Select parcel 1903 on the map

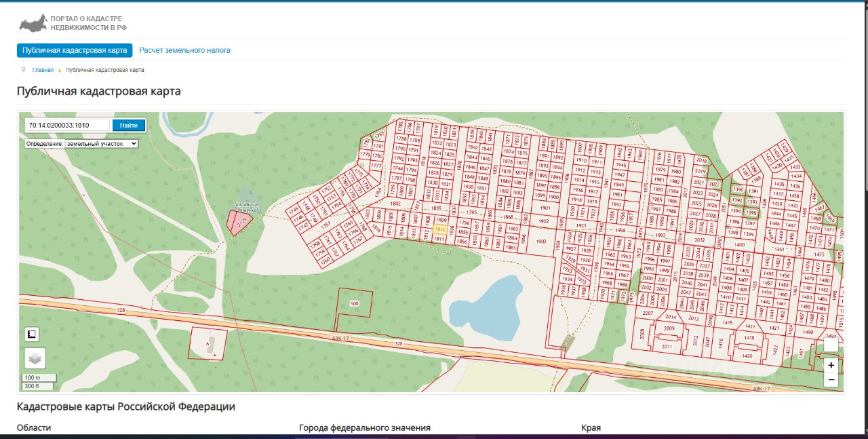pyautogui.click(x=540, y=242)
